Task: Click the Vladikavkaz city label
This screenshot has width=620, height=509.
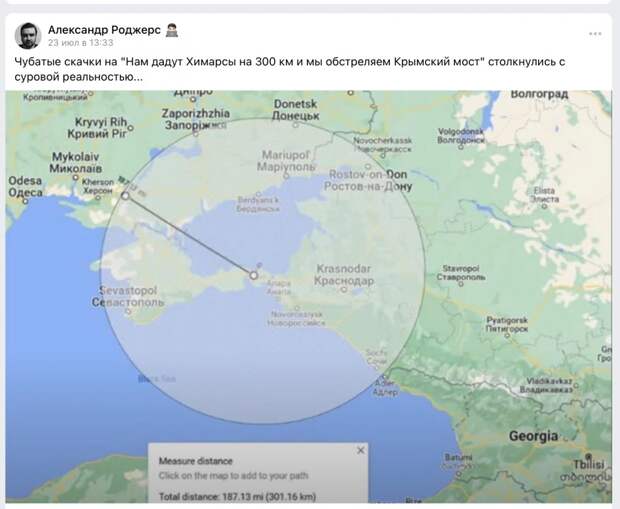Action: pyautogui.click(x=546, y=386)
